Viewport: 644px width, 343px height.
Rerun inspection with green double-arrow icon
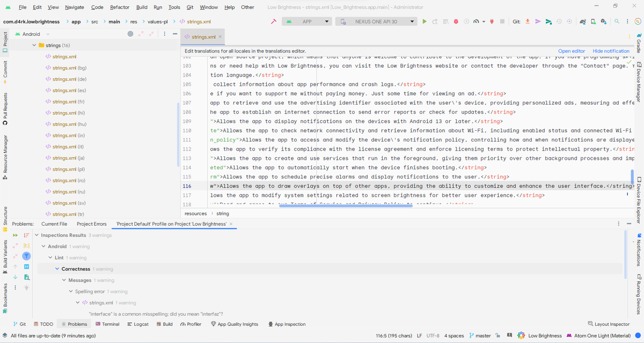[x=16, y=235]
